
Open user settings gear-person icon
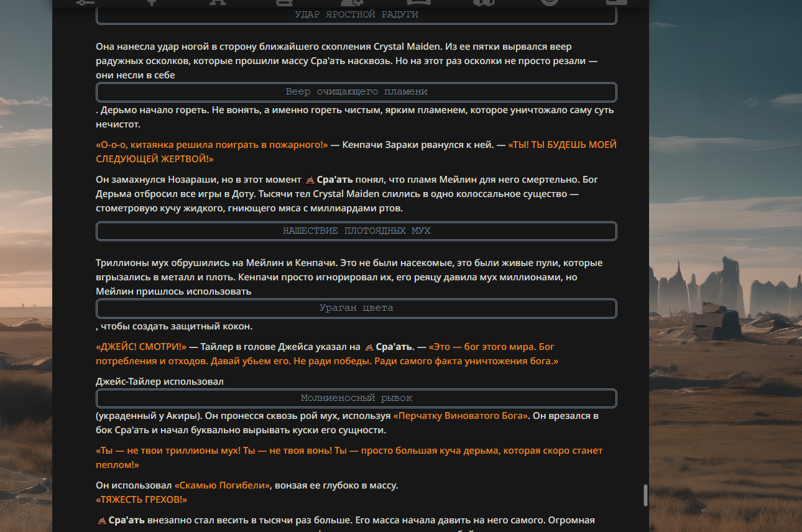tap(351, 2)
